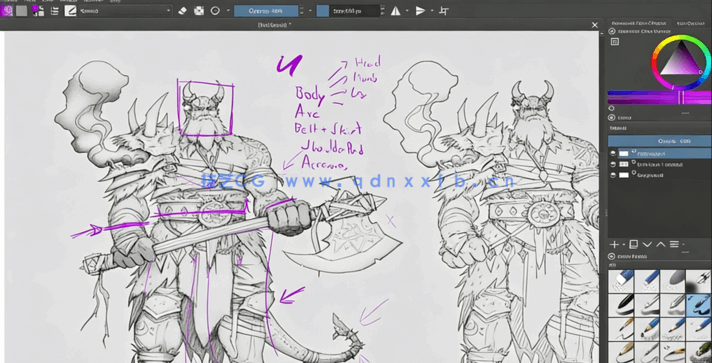Move layer up with the up chevron

661,244
